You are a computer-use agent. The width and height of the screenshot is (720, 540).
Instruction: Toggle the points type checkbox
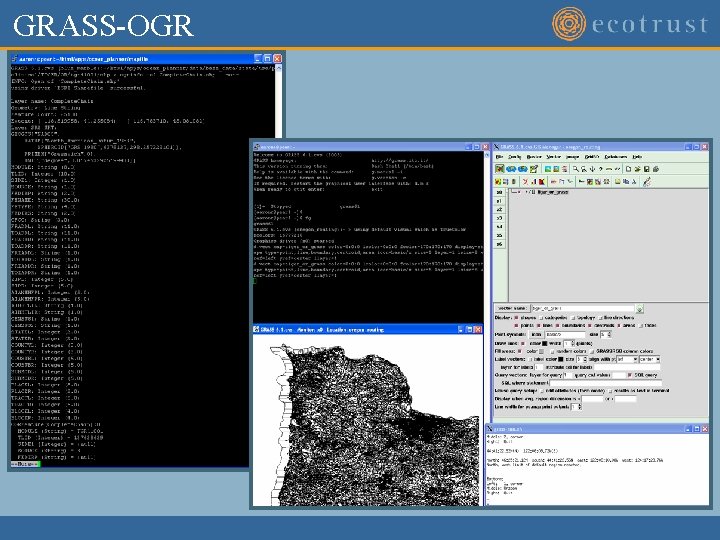[516, 325]
